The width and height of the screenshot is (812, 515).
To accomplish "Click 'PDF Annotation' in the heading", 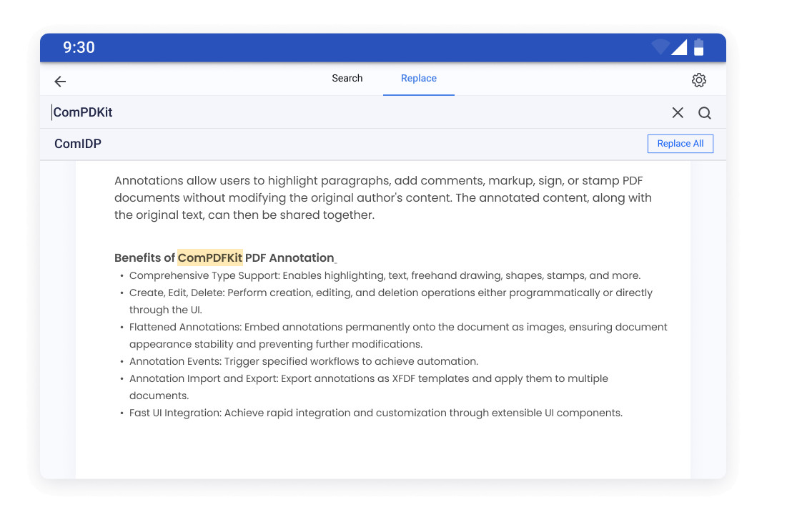I will click(x=289, y=258).
